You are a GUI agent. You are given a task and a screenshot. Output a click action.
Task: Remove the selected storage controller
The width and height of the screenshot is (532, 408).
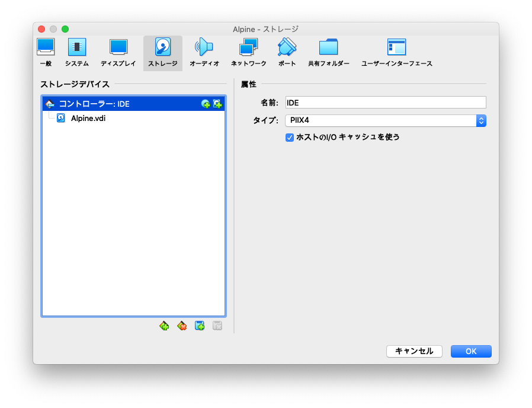click(182, 326)
